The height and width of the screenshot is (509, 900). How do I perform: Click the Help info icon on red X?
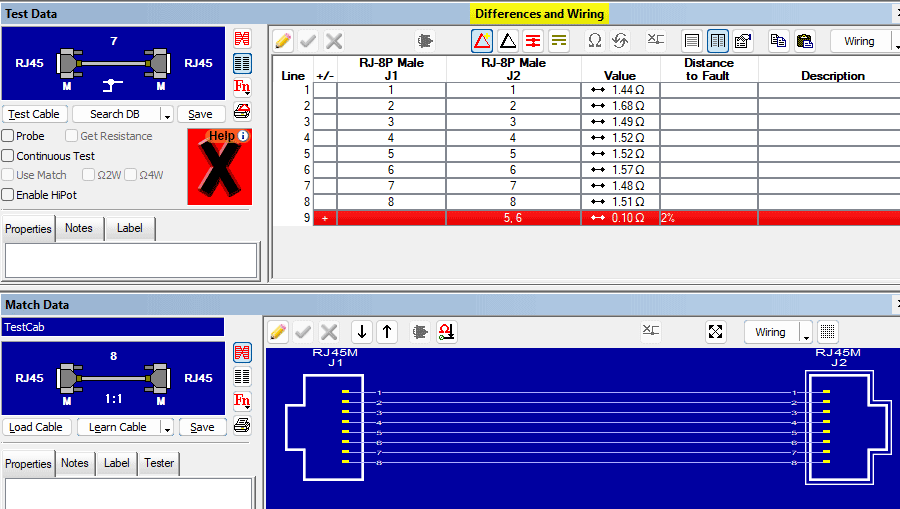(x=243, y=136)
